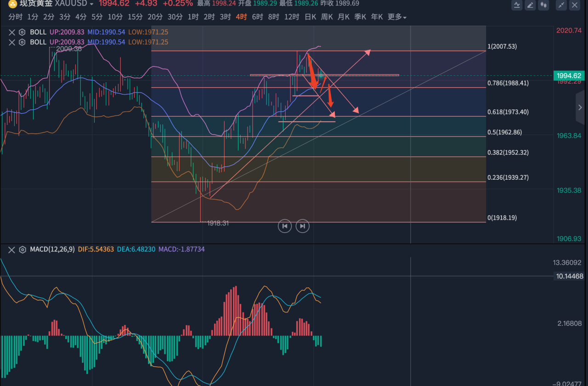The height and width of the screenshot is (386, 588).
Task: Switch to the 10分 timeframe
Action: click(x=115, y=17)
